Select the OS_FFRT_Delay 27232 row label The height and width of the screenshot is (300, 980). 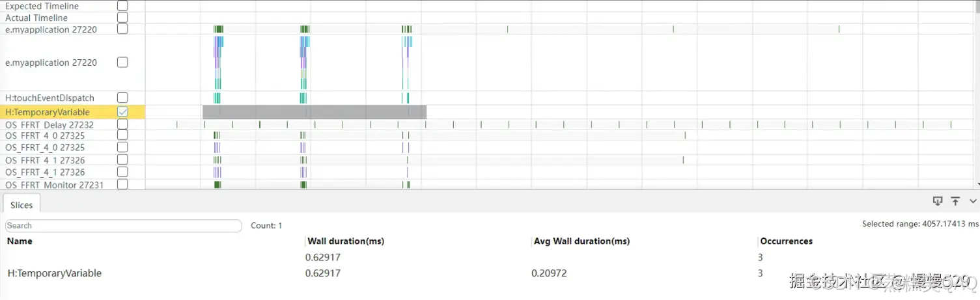[49, 125]
